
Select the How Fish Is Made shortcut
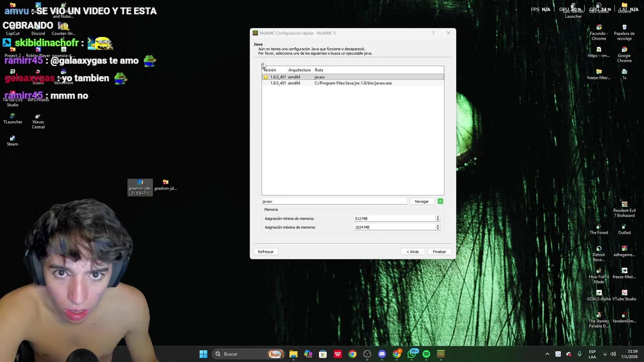point(599,276)
